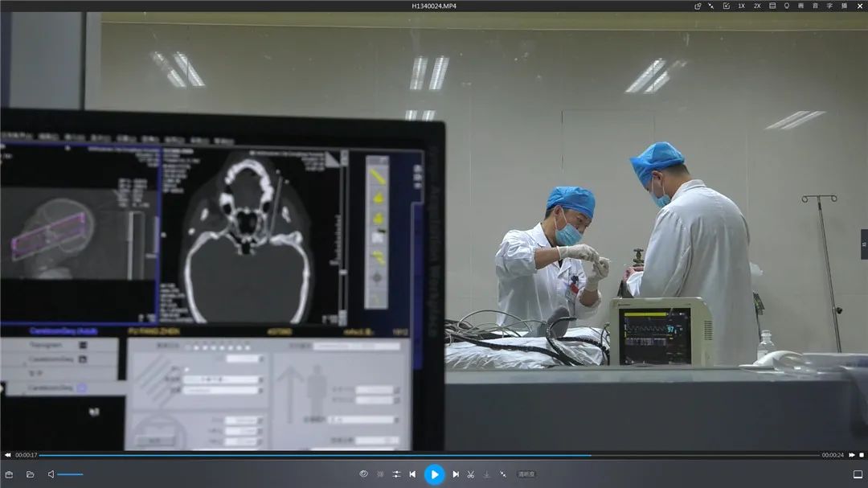Viewport: 868px width, 488px height.
Task: Enter fullscreen with the bottom-right icon
Action: point(858,474)
